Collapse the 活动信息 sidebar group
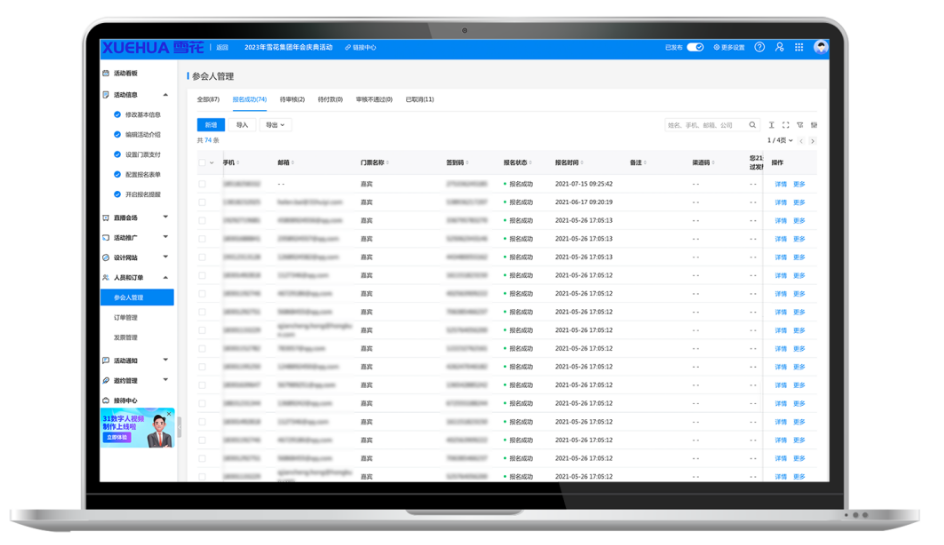The image size is (944, 545). [166, 95]
